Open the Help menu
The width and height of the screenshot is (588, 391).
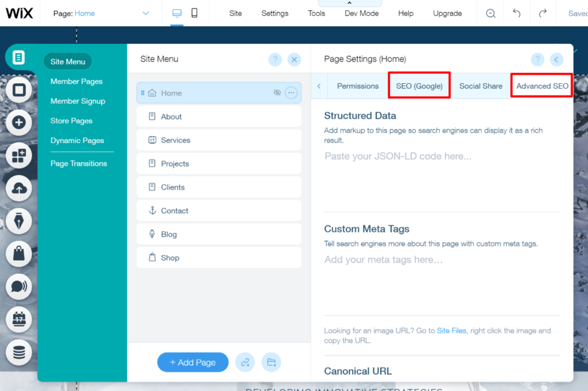(x=406, y=14)
